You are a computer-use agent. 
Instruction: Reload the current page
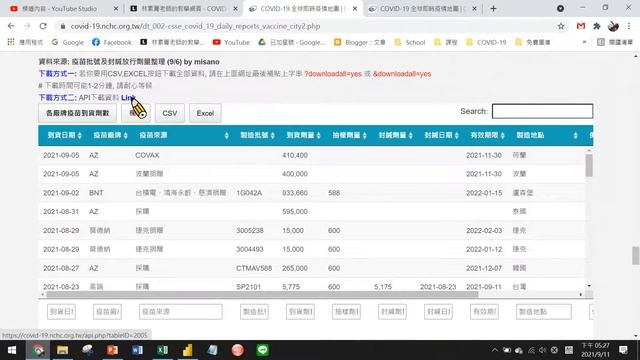pyautogui.click(x=43, y=26)
